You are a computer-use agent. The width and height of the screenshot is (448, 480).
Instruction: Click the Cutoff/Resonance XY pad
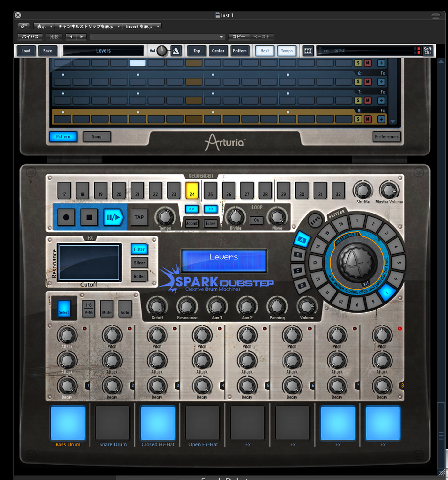pyautogui.click(x=89, y=262)
